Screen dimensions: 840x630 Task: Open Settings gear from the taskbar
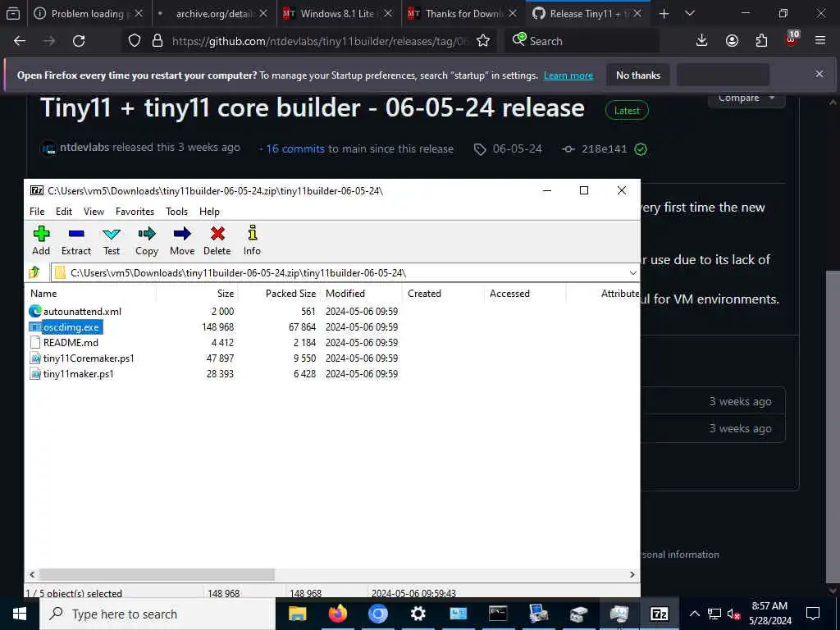coord(418,614)
